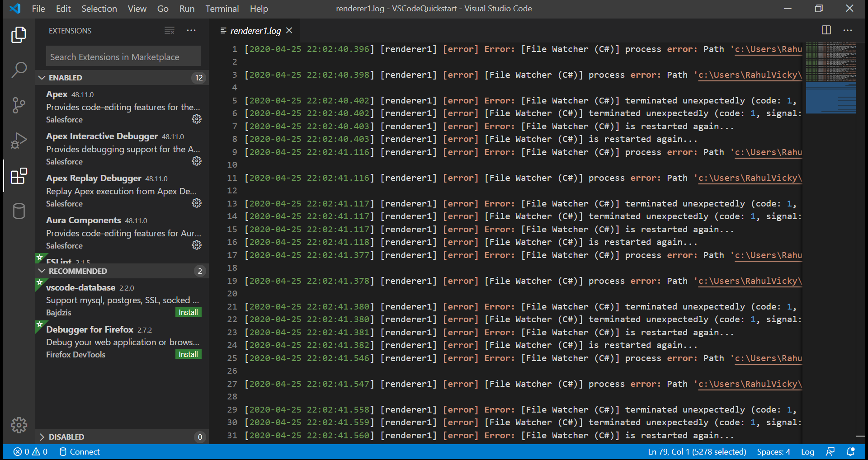Split the editor using the split icon

click(826, 30)
